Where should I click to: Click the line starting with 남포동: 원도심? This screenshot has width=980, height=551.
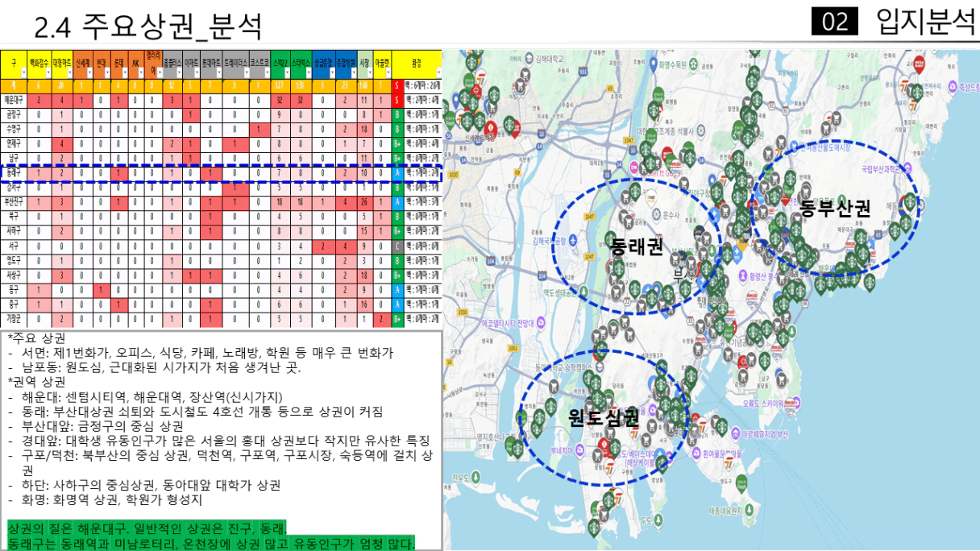154,368
